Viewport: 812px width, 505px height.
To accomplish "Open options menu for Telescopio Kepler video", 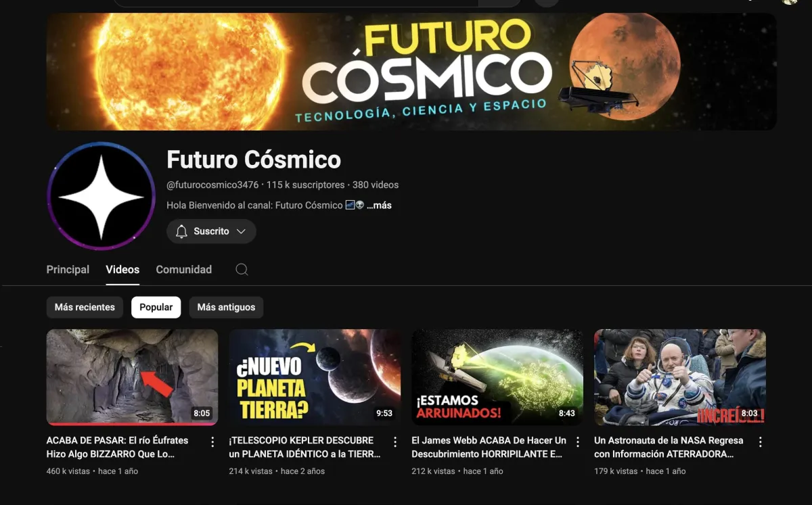I will [x=395, y=441].
